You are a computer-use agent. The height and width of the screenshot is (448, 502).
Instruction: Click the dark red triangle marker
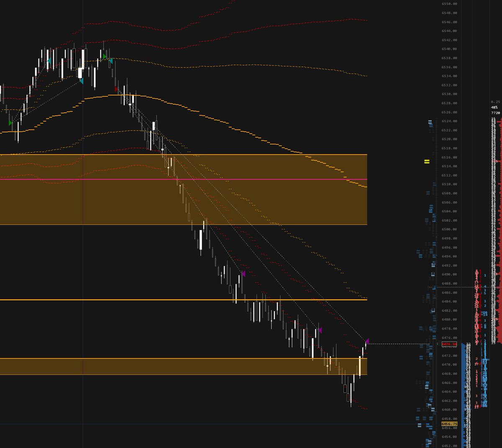pyautogui.click(x=116, y=89)
